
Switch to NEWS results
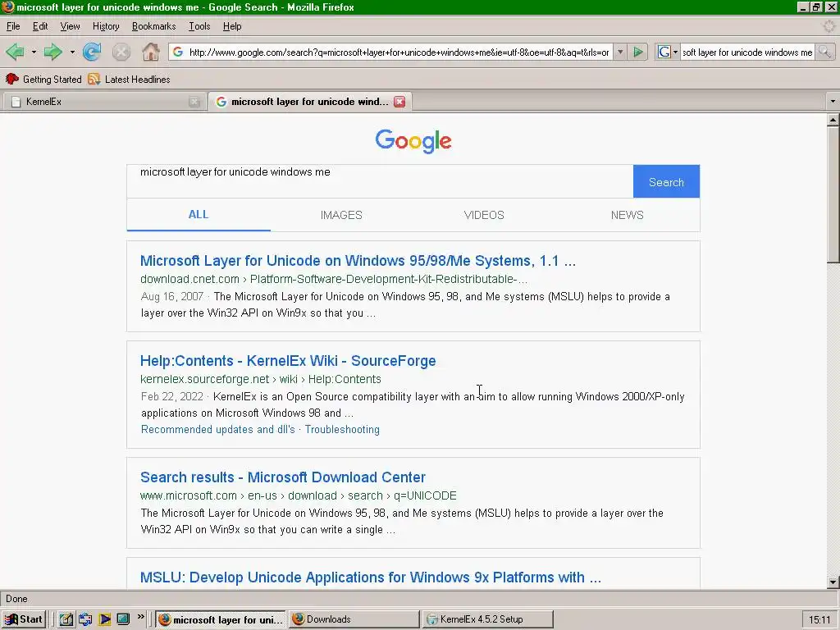[x=627, y=215]
